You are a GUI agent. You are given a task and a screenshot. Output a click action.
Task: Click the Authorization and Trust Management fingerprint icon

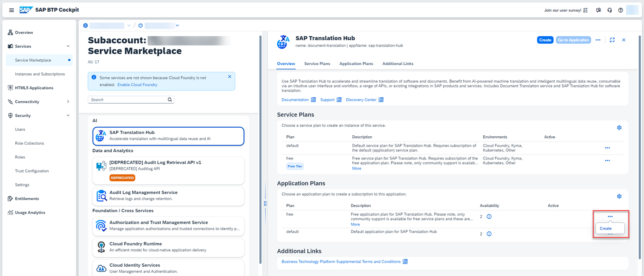(x=101, y=226)
